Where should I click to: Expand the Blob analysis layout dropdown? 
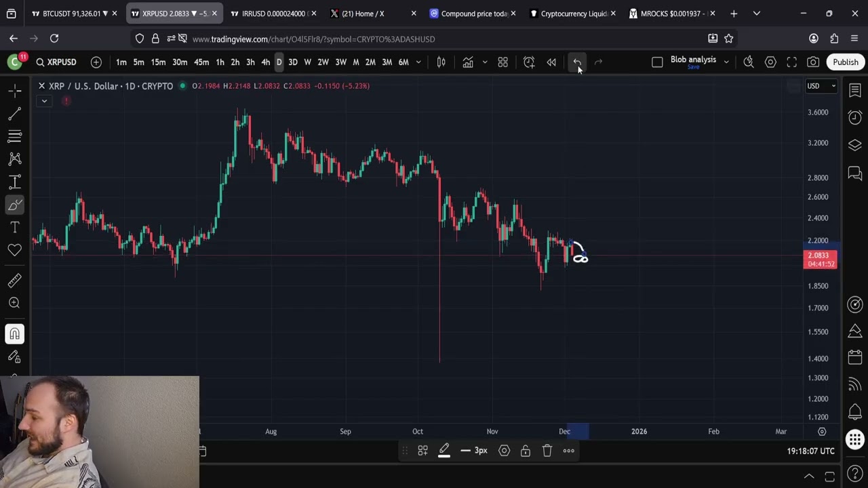tap(726, 62)
